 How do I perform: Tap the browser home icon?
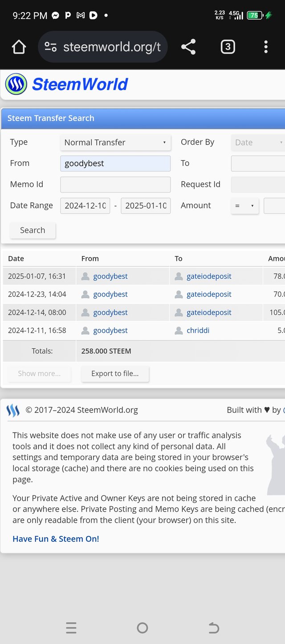19,47
